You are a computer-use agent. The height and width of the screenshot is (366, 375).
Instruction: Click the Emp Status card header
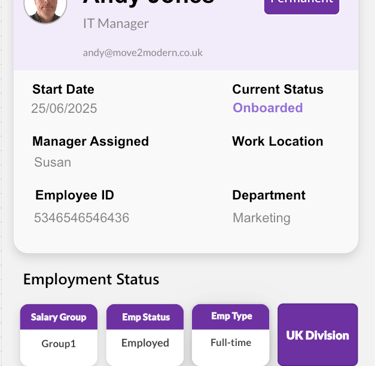pos(145,317)
